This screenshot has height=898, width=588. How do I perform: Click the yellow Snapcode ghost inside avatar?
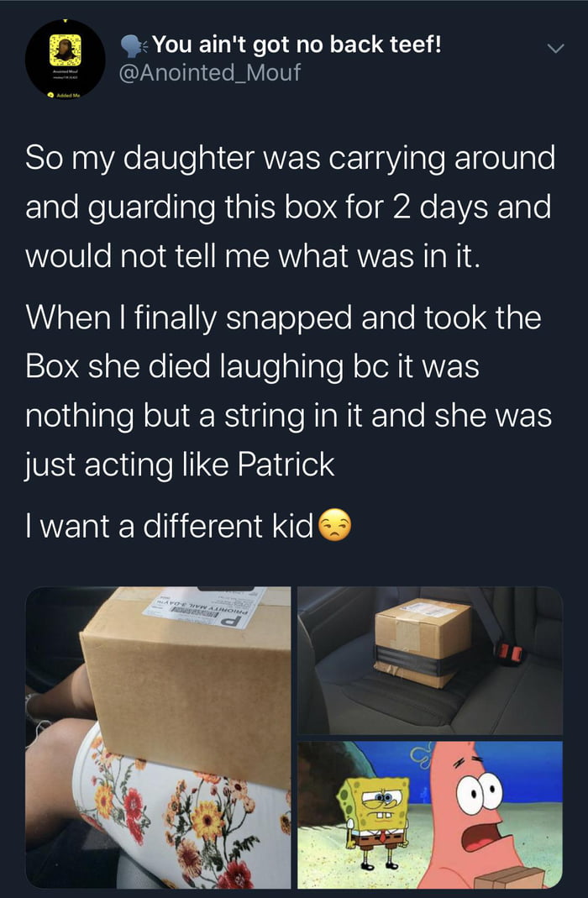pos(65,50)
